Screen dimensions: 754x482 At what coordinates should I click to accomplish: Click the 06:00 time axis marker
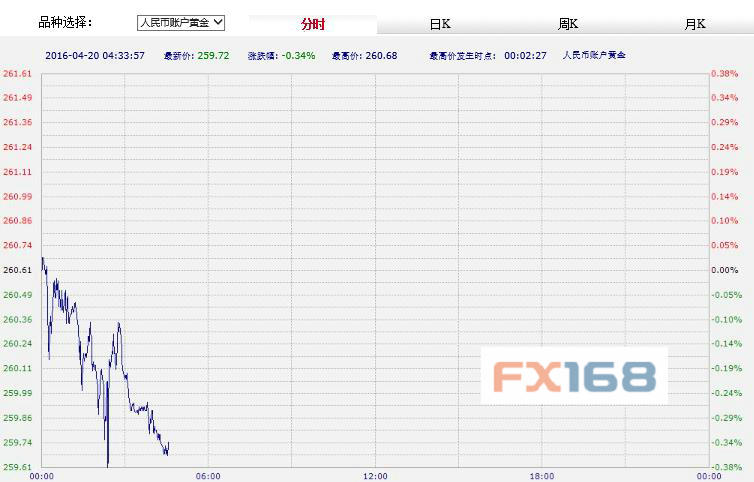(x=208, y=475)
